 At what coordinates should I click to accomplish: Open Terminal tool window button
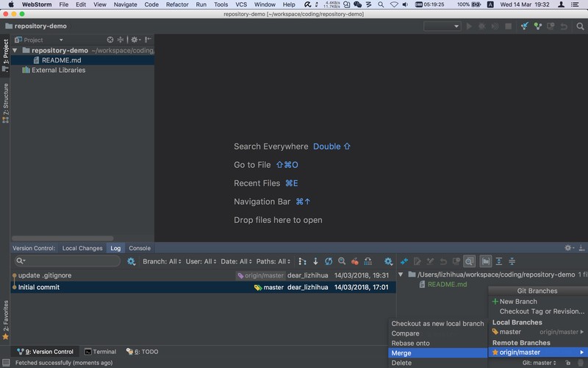pos(101,352)
